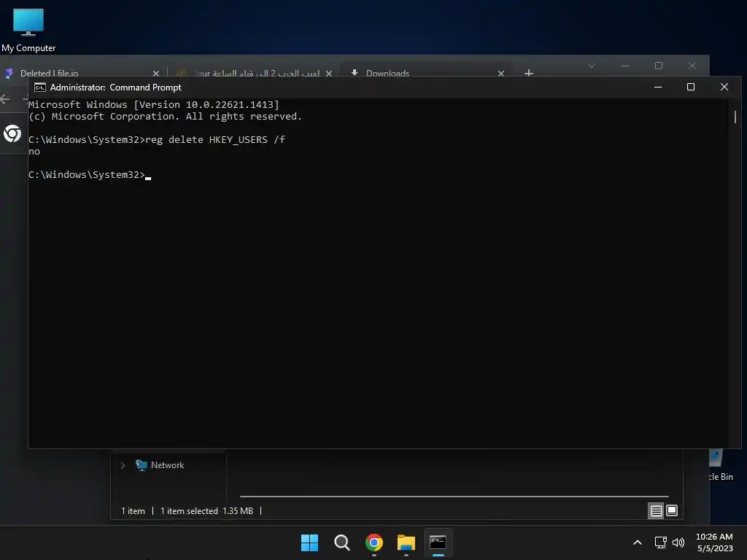Screen dimensions: 747x560
Task: Go back in Chrome
Action: coord(5,99)
